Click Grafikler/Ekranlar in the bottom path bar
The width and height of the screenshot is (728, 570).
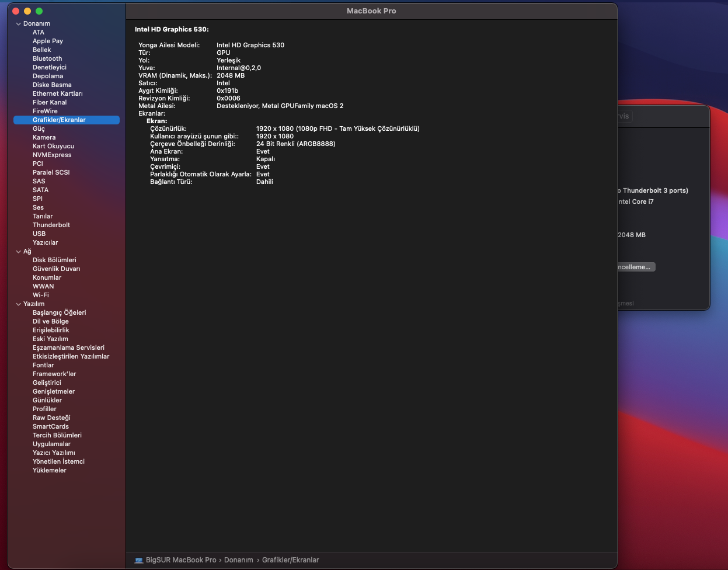point(290,560)
